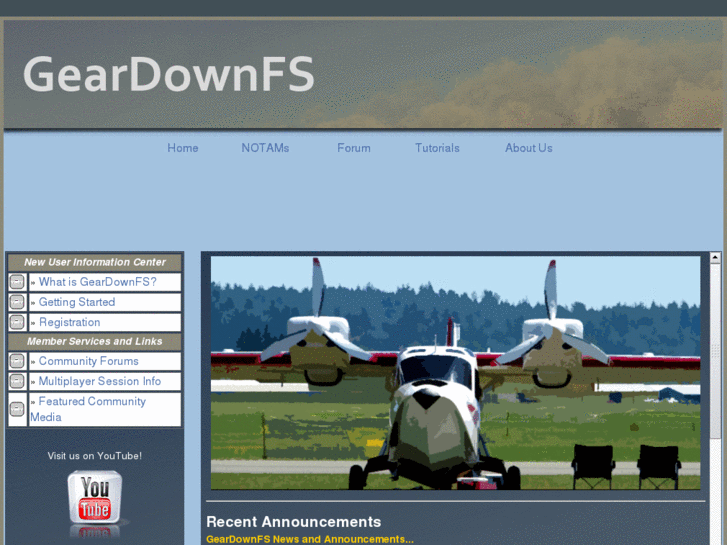Screen dimensions: 727x545
Task: Click the icon beside Multiplayer Session Info
Action: click(x=17, y=381)
